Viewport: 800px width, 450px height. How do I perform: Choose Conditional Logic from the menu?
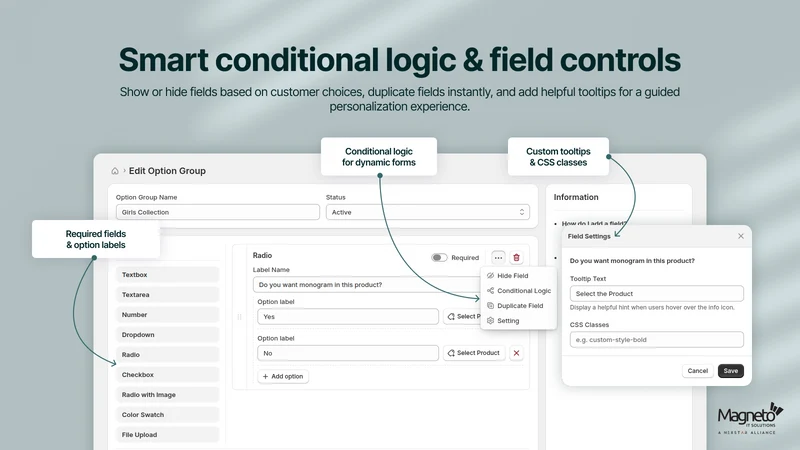(518, 291)
